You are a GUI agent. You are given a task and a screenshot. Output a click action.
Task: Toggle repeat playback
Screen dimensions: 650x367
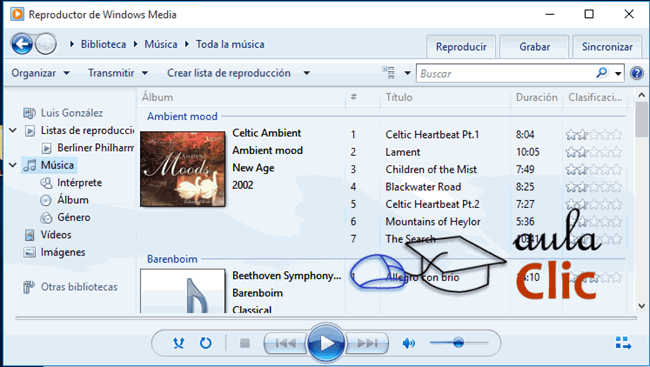pyautogui.click(x=206, y=343)
